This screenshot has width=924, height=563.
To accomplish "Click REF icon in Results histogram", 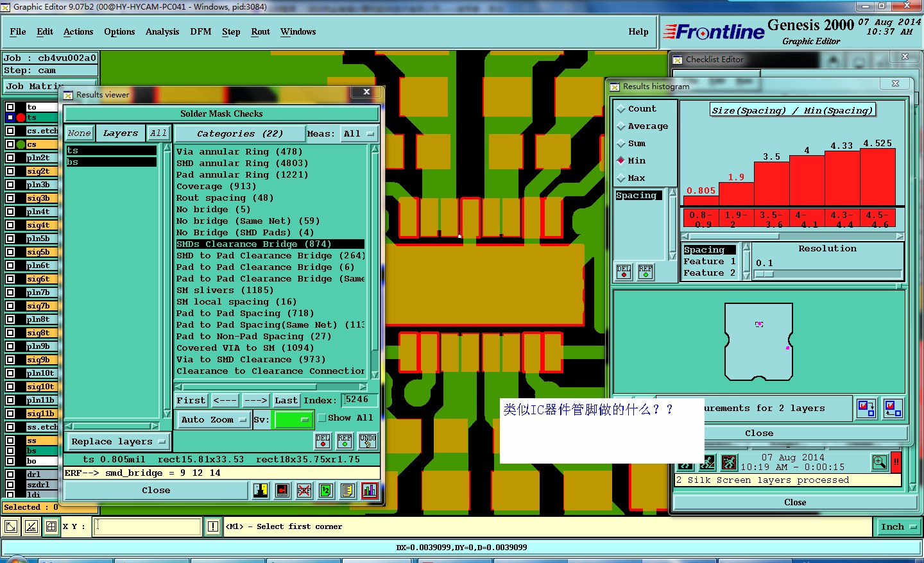I will tap(646, 271).
